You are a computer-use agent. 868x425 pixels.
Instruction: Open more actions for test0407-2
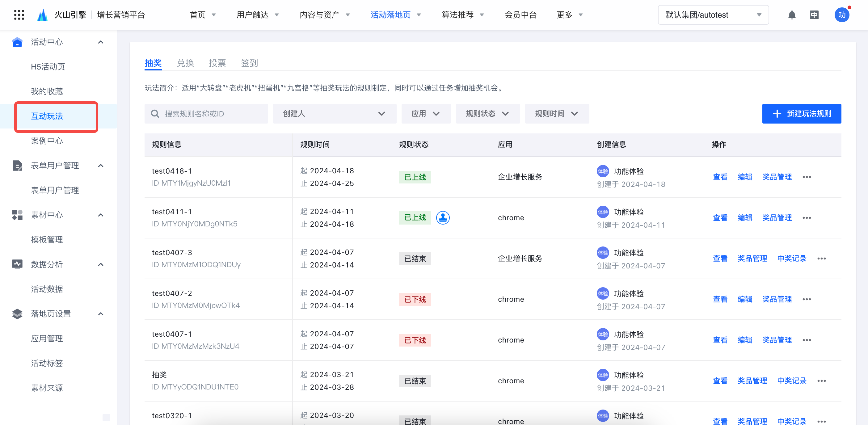click(807, 299)
